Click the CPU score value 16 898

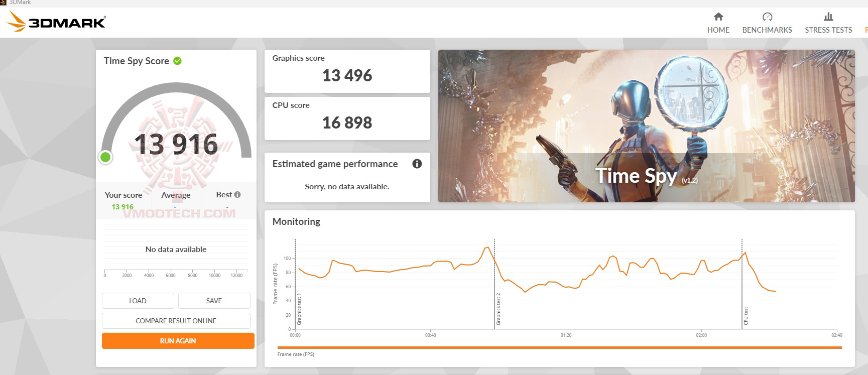pos(347,122)
